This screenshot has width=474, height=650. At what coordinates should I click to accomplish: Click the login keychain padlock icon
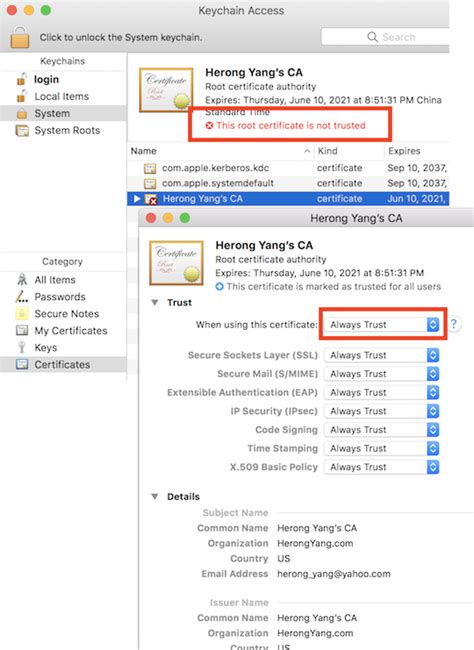pyautogui.click(x=21, y=79)
